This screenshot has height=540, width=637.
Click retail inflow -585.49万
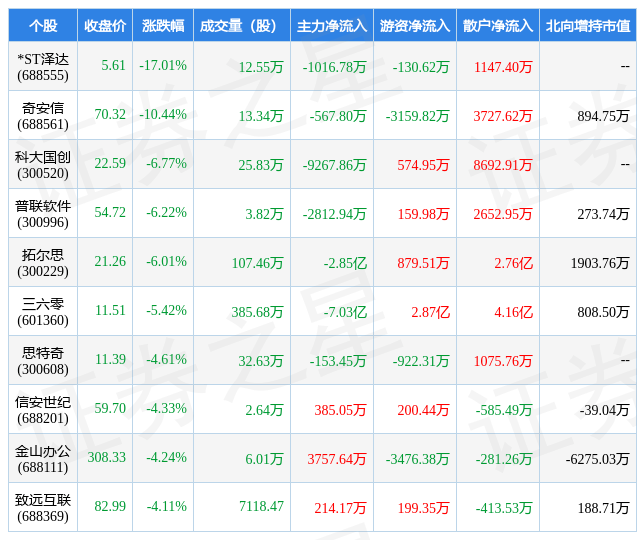click(504, 410)
